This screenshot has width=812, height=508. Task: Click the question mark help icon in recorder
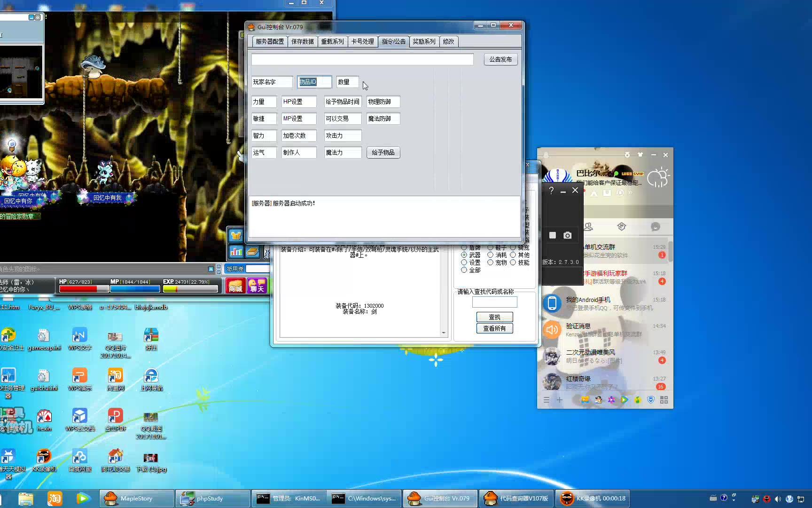pyautogui.click(x=551, y=190)
